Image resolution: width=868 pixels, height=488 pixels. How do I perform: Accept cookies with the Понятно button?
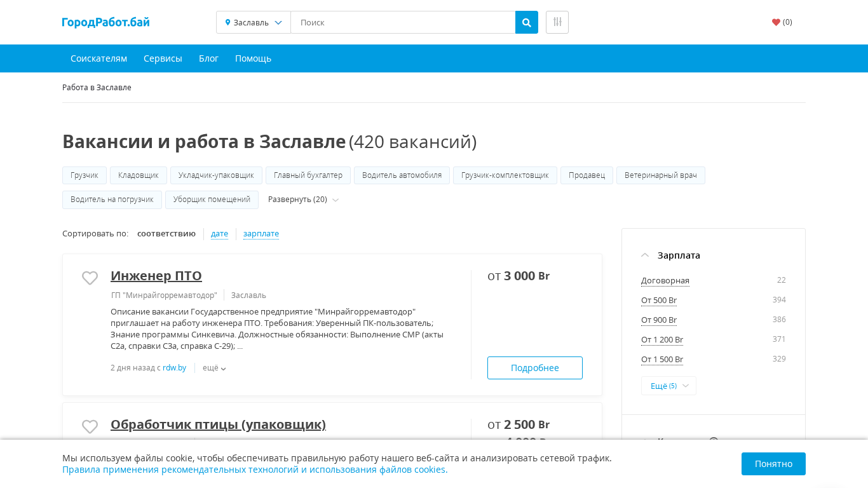coord(773,464)
